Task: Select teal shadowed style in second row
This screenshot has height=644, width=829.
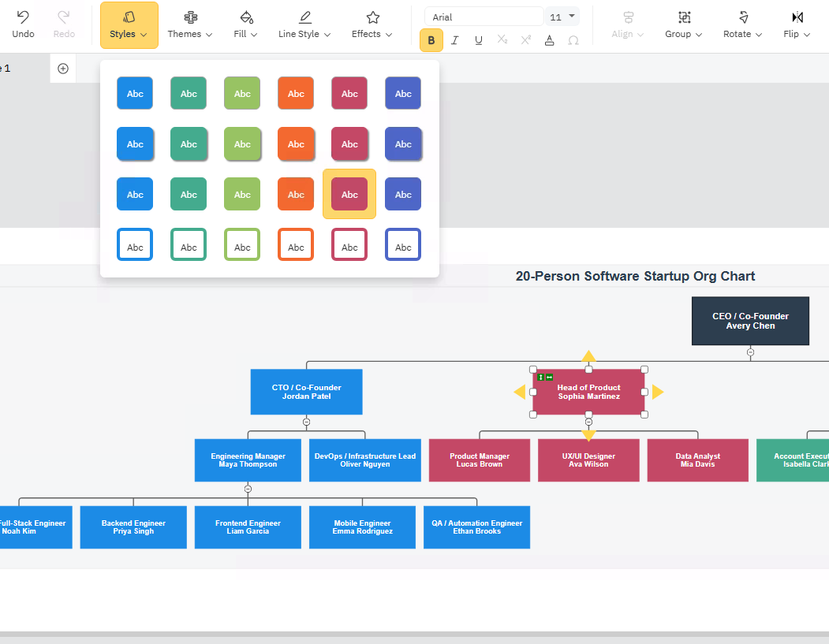Action: click(x=189, y=143)
